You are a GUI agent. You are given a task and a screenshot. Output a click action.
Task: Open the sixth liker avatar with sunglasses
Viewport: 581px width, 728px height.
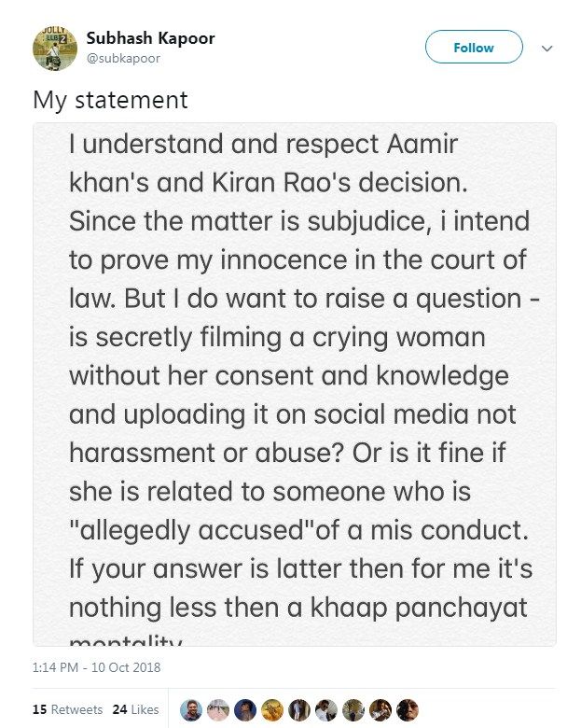tap(326, 710)
